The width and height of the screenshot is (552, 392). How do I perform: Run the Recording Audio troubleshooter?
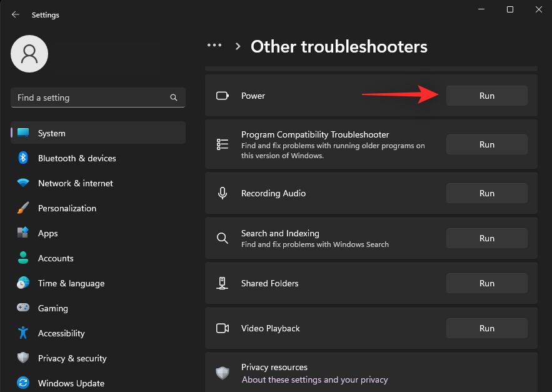click(x=487, y=193)
